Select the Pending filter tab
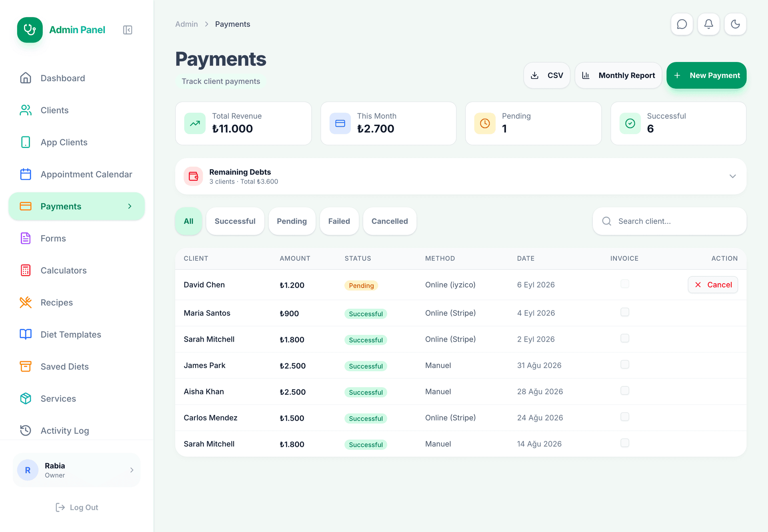 click(292, 221)
